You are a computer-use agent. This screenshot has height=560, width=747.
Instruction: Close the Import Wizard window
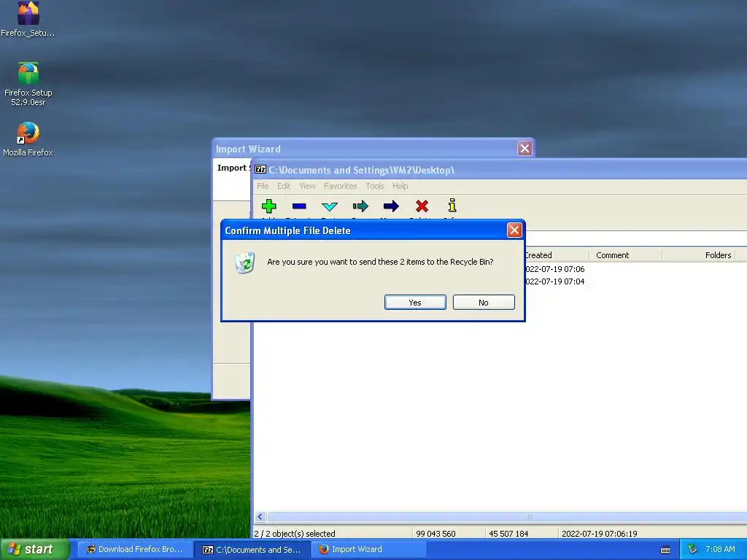525,149
